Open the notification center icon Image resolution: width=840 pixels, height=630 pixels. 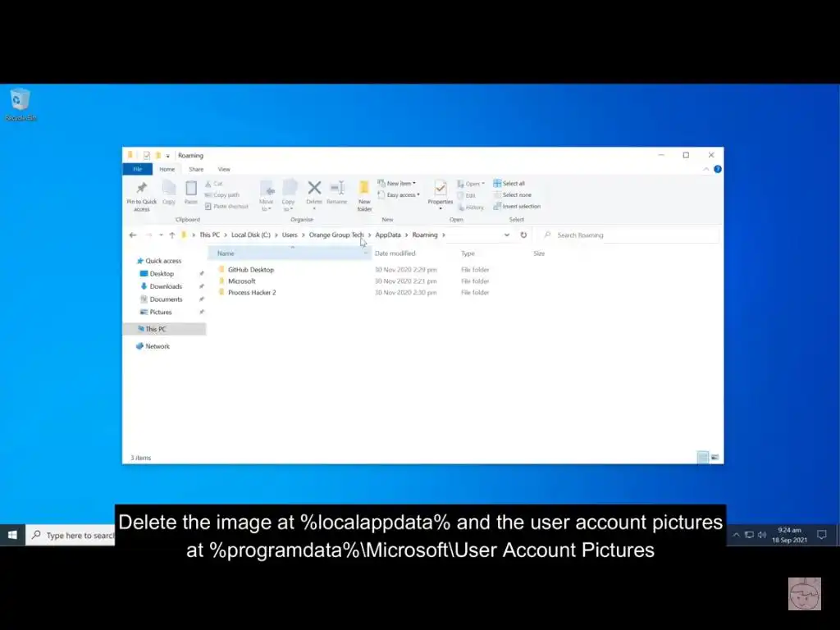tap(822, 535)
